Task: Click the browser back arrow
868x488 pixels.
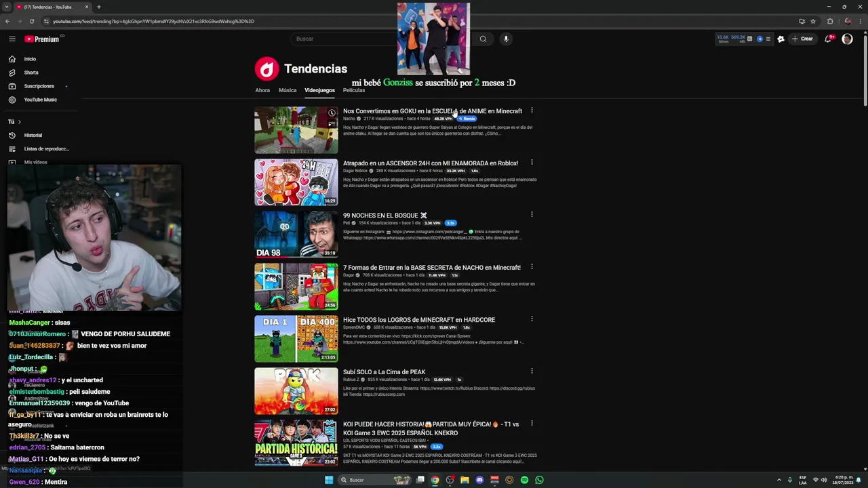Action: click(x=7, y=21)
